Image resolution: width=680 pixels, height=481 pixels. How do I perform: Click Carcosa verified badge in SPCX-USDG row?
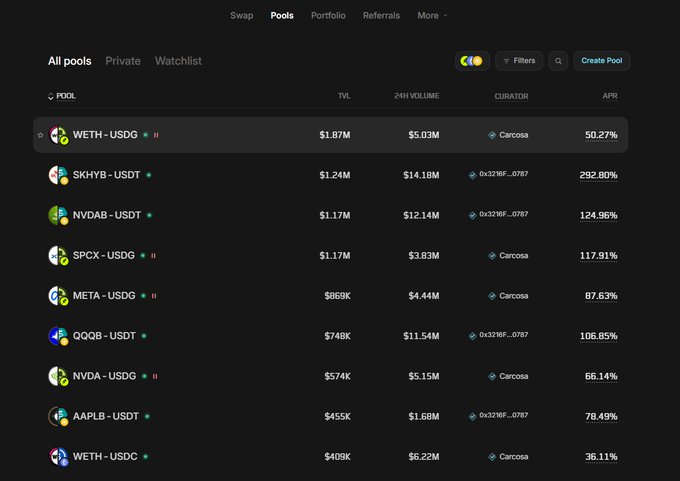click(x=492, y=255)
